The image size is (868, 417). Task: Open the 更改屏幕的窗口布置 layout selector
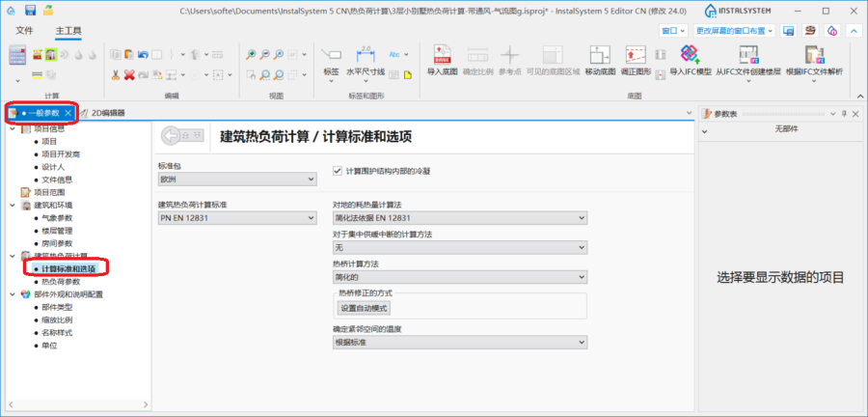tap(734, 31)
